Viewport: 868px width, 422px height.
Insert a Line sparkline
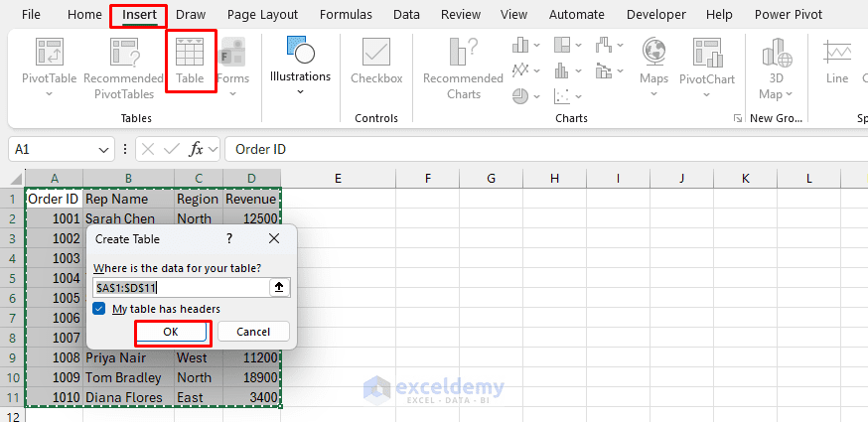(837, 61)
